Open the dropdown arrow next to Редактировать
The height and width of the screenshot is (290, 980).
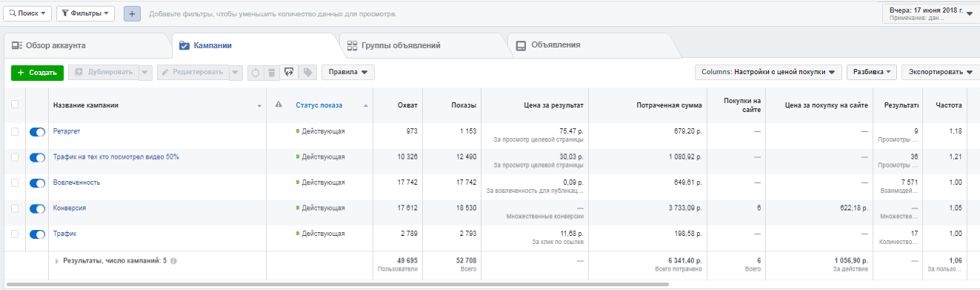pyautogui.click(x=236, y=73)
